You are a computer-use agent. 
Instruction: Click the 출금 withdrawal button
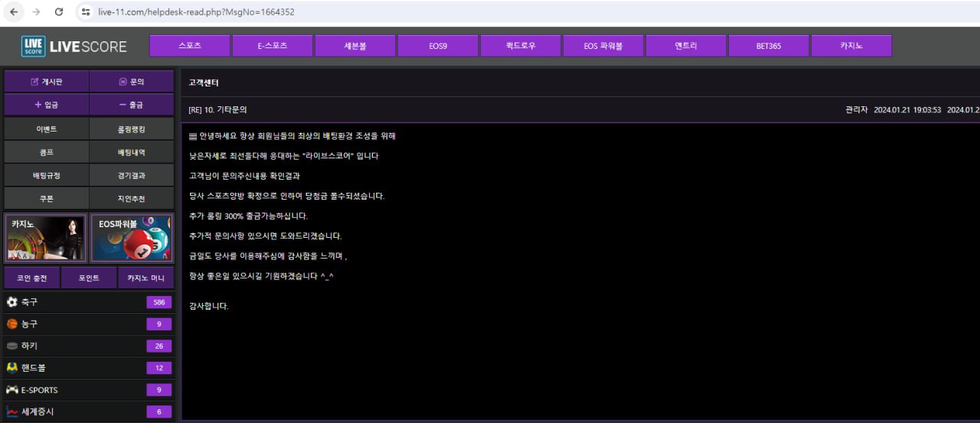click(x=132, y=105)
